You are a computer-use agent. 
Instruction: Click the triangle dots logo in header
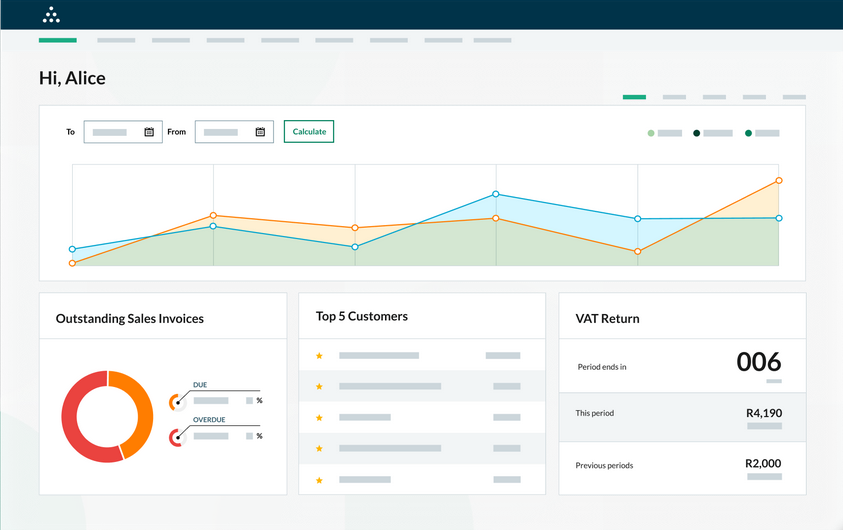(51, 15)
